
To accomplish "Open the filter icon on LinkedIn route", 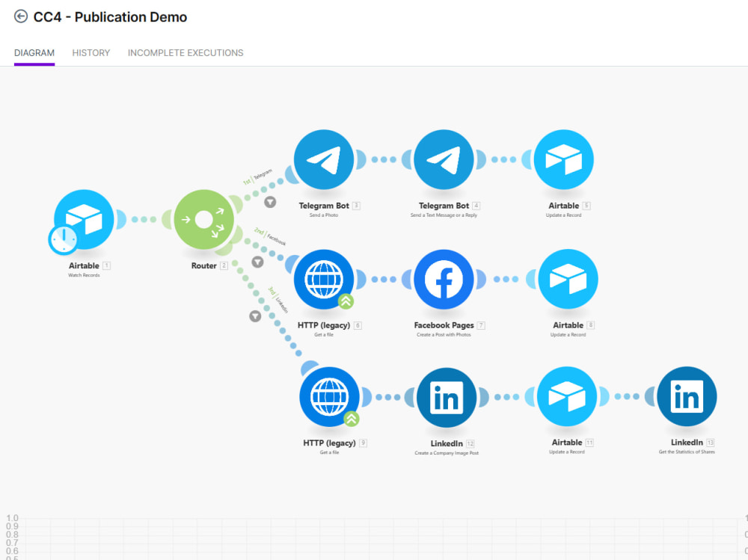I will point(255,316).
